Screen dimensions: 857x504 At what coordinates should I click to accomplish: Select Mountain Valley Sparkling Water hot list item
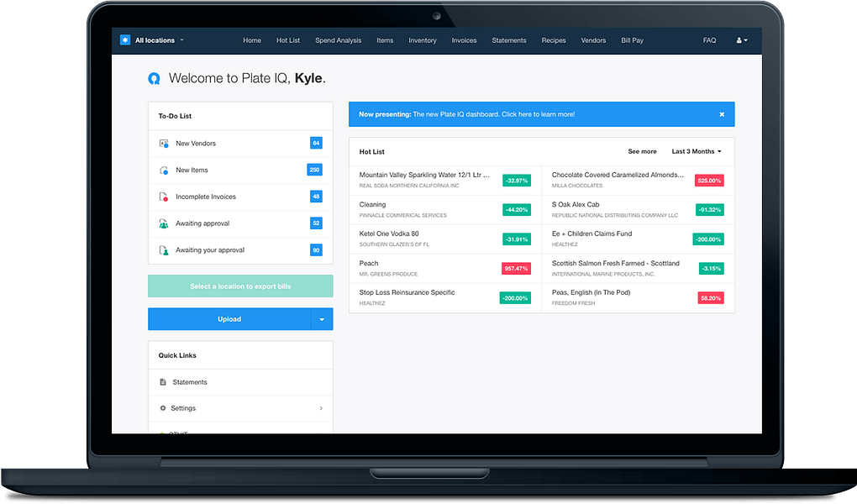pyautogui.click(x=445, y=181)
